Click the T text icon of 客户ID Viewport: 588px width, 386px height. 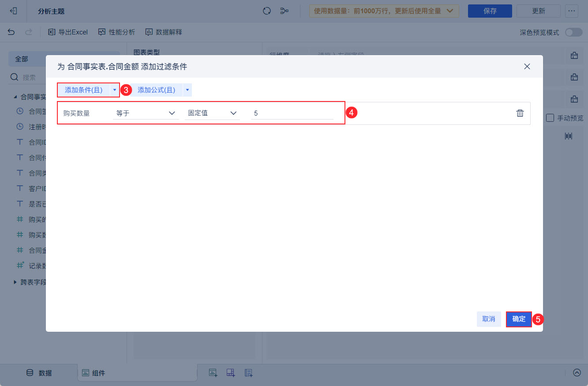[20, 188]
